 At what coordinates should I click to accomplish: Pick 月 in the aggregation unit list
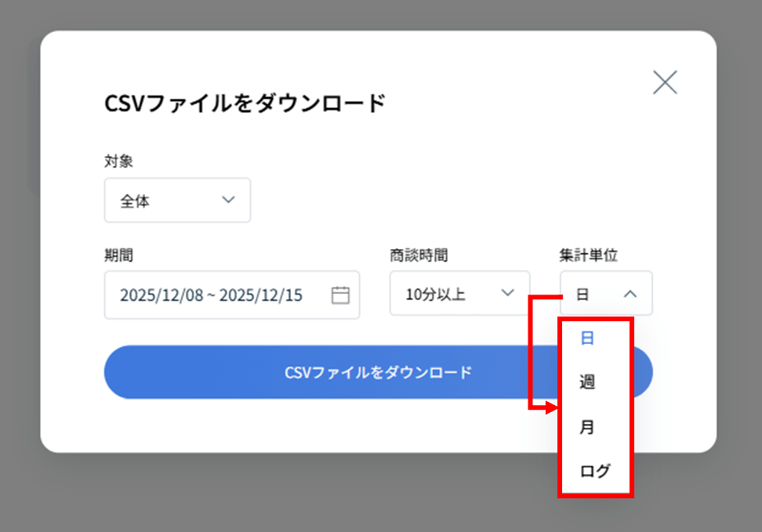coord(586,428)
